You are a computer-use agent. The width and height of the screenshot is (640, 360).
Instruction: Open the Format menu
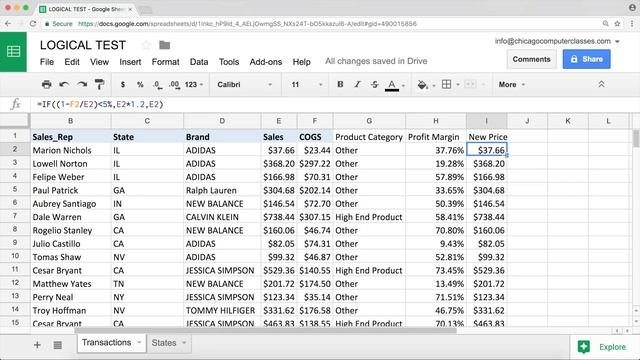(165, 62)
